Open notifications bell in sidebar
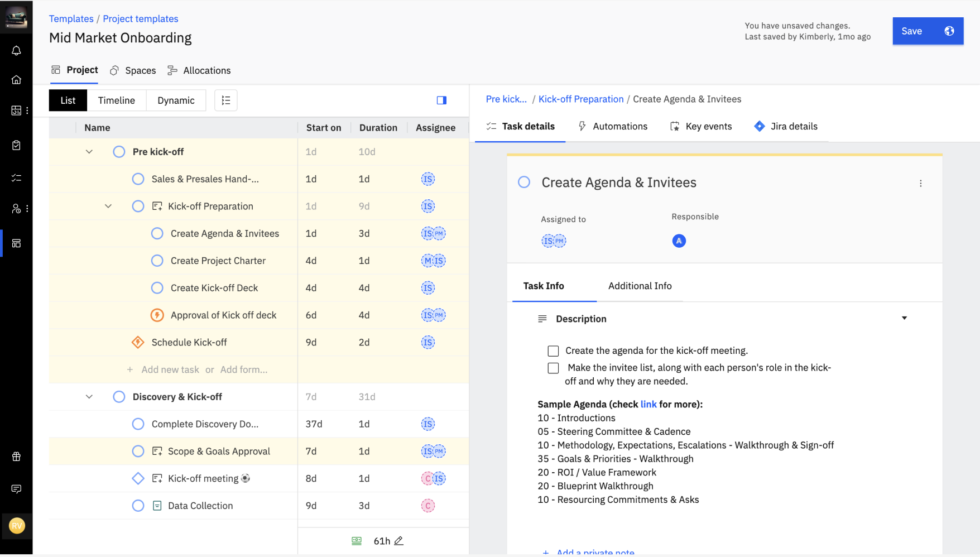 [x=16, y=51]
